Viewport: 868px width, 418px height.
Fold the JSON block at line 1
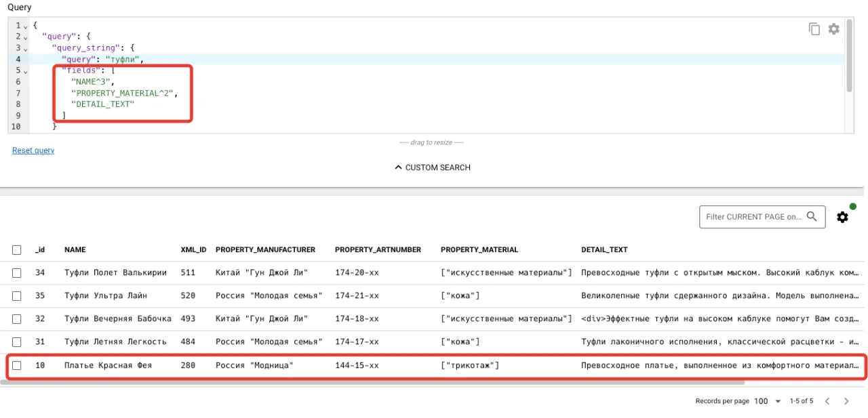pyautogui.click(x=25, y=26)
